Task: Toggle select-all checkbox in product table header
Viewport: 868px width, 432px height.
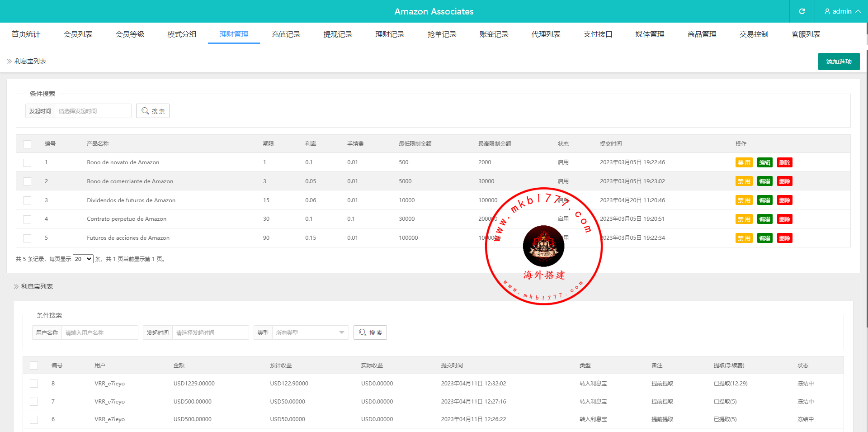Action: click(x=27, y=144)
